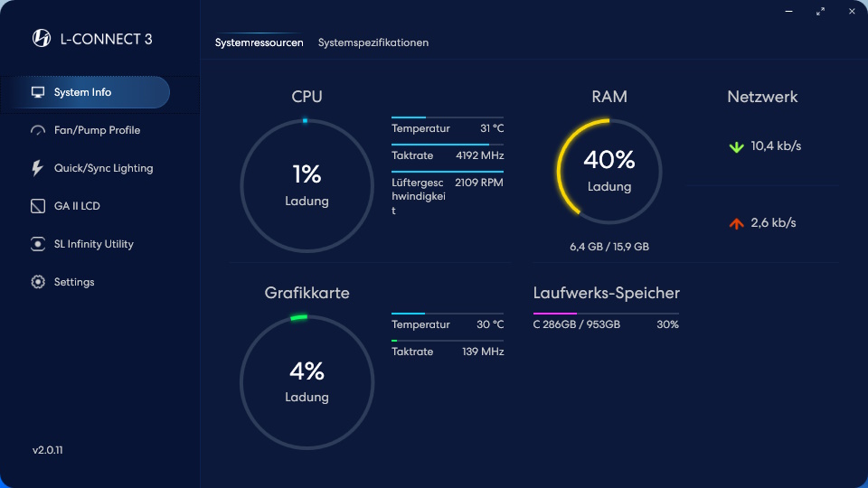Click the green download arrow icon
This screenshot has height=488, width=868.
(x=736, y=146)
